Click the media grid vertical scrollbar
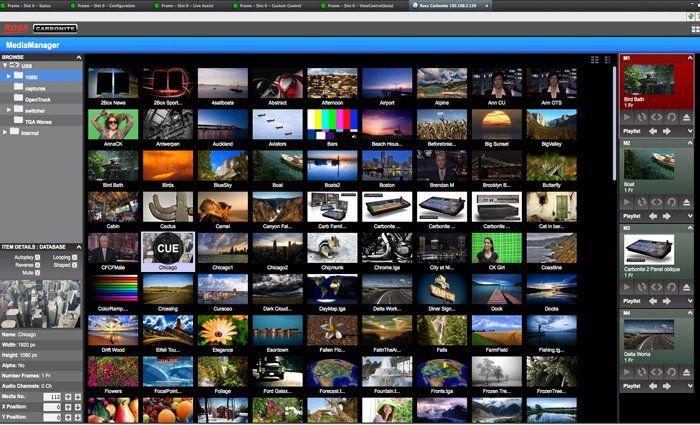The height and width of the screenshot is (425, 700). (x=615, y=123)
